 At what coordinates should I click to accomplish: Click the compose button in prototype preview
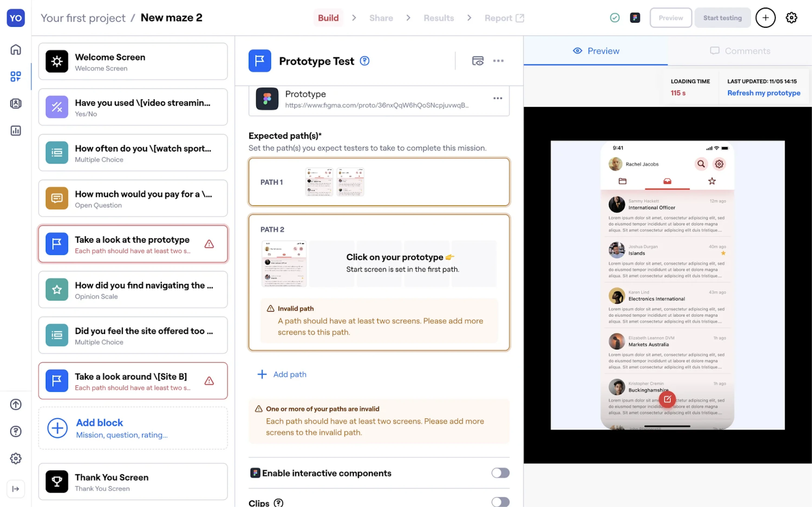click(667, 399)
